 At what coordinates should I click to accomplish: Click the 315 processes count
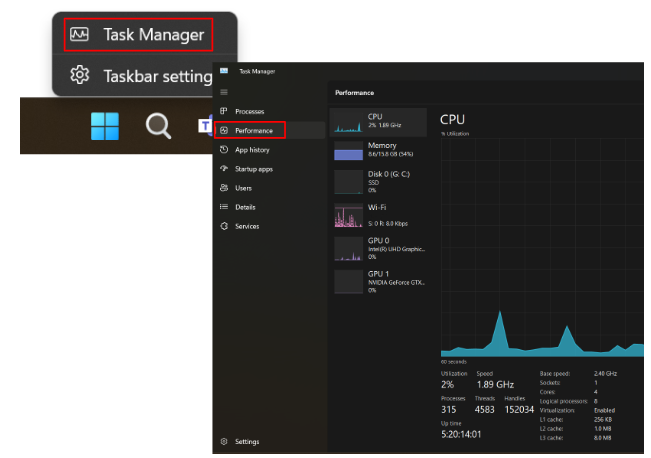pyautogui.click(x=448, y=409)
